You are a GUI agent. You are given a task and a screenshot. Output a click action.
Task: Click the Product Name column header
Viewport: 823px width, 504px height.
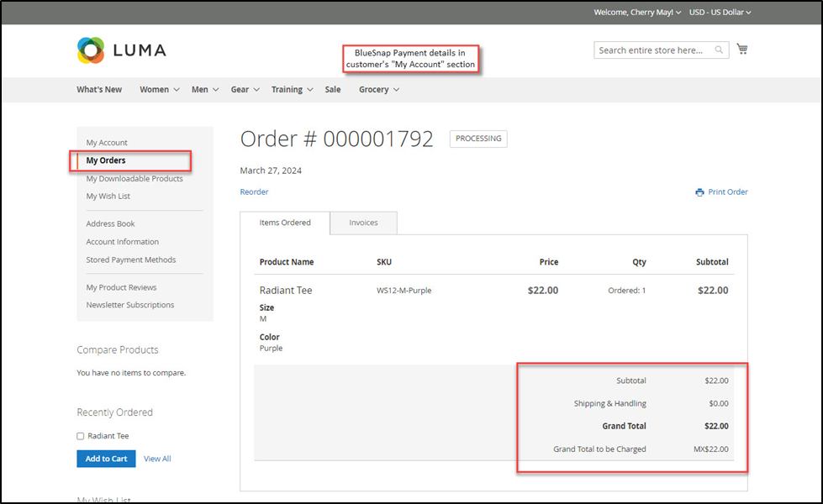[x=287, y=262]
